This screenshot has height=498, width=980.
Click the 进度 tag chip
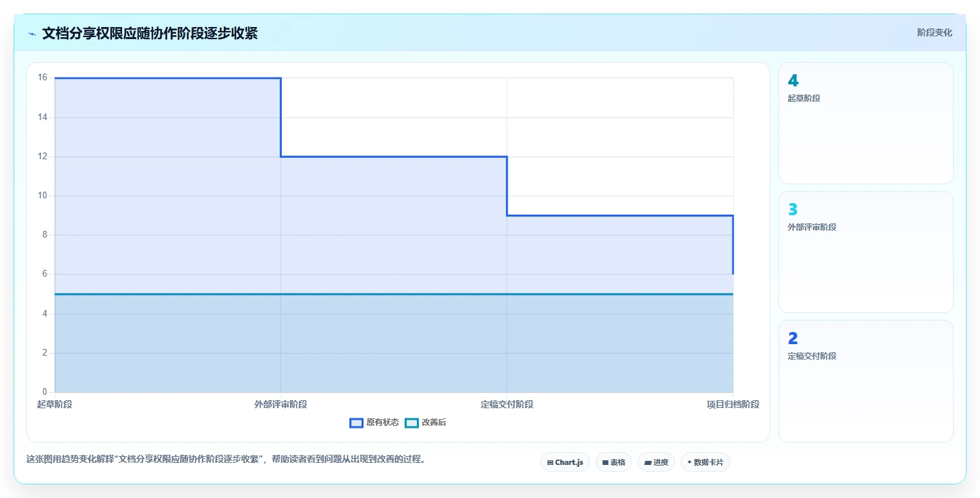656,462
